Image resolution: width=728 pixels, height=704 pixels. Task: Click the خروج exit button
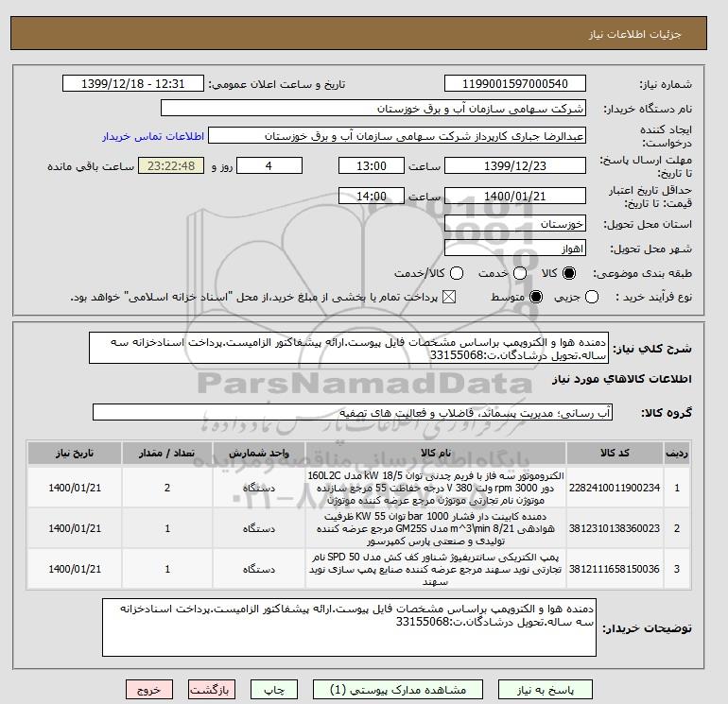[x=149, y=690]
